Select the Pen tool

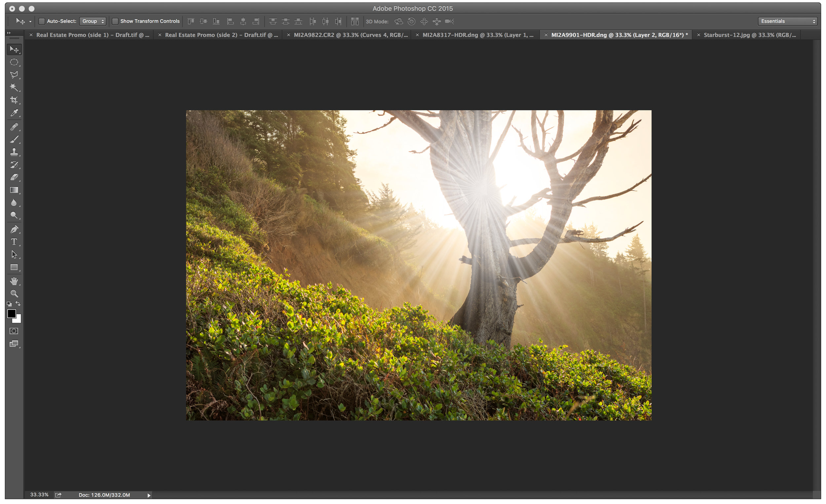[14, 230]
